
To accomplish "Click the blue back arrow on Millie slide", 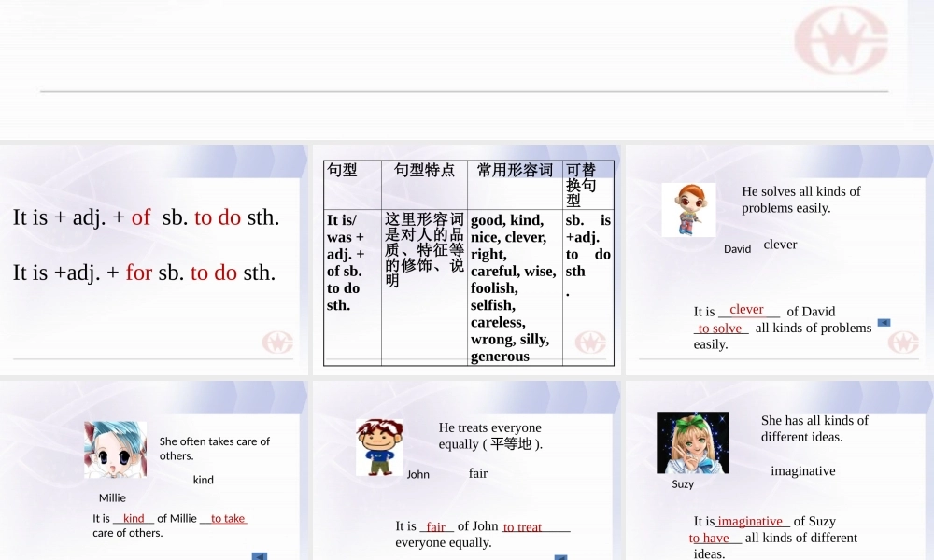I will [x=259, y=556].
